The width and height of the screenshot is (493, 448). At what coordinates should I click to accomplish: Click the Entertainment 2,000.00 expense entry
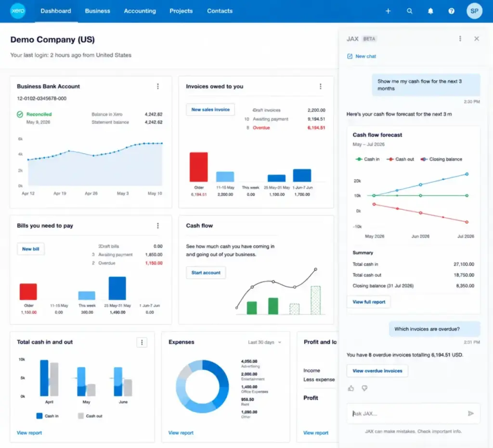tap(253, 376)
